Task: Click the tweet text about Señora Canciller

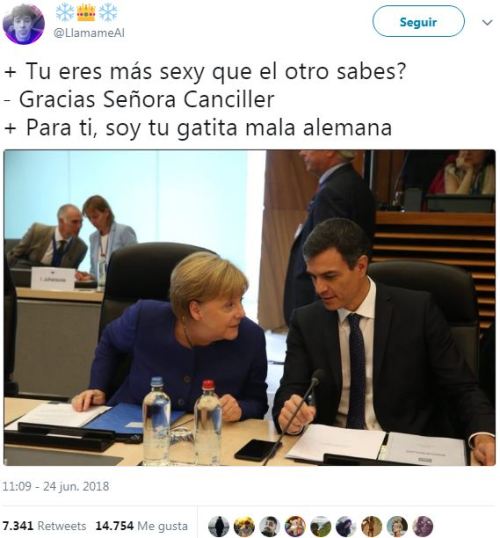Action: click(139, 100)
